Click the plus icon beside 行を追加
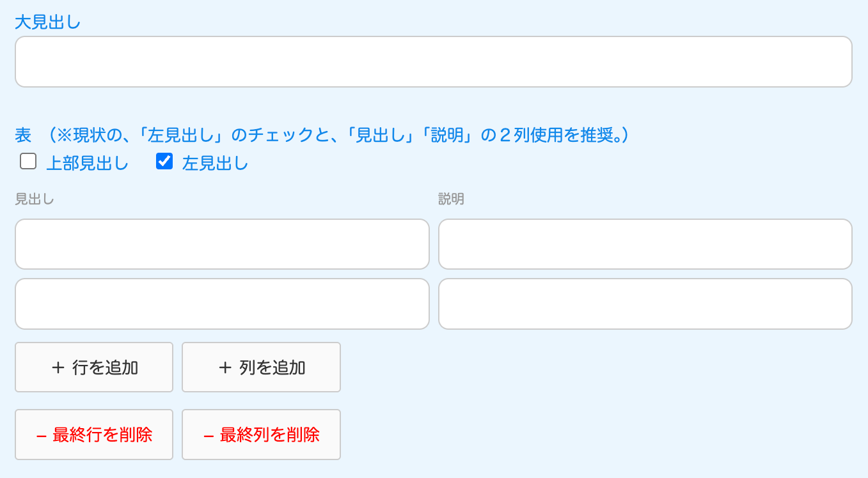Viewport: 868px width, 478px height. [x=58, y=367]
